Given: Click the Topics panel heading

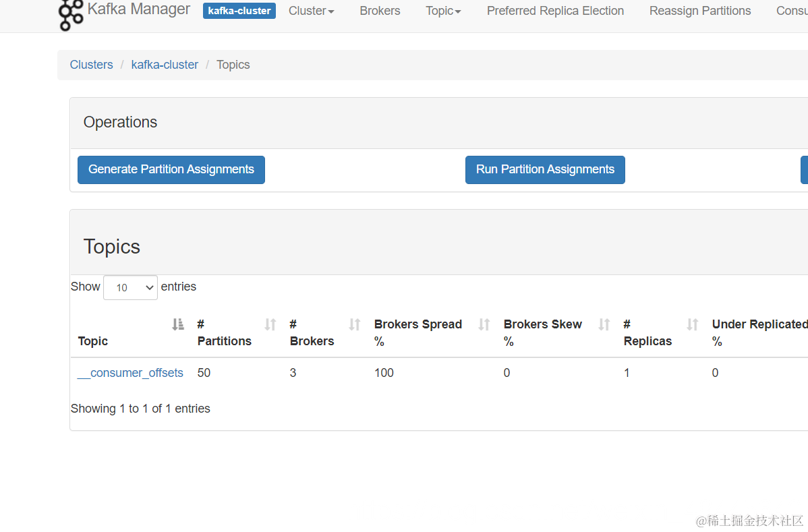Looking at the screenshot, I should tap(112, 247).
